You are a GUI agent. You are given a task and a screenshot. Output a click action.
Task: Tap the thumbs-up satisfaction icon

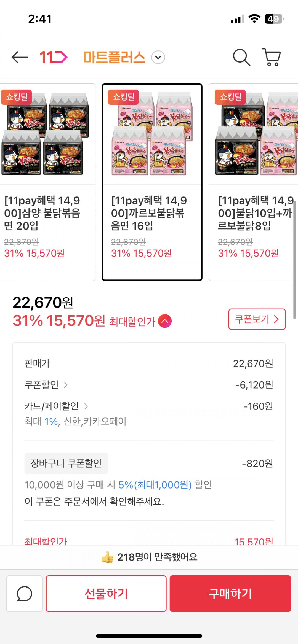[107, 557]
